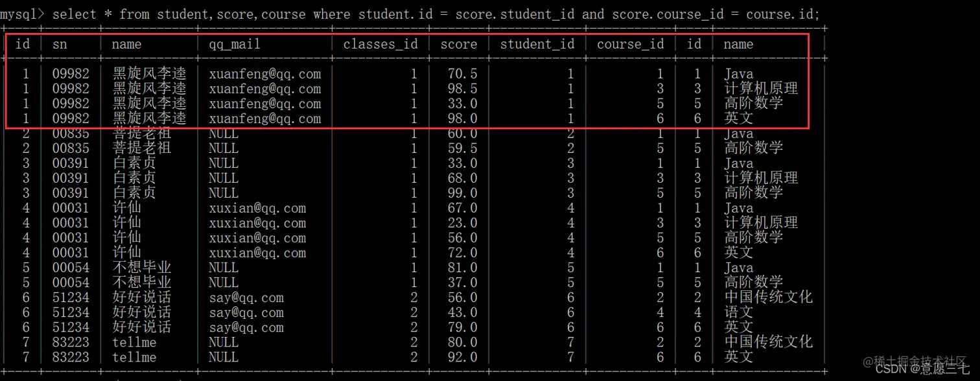Click the course name 语文

pos(739,312)
